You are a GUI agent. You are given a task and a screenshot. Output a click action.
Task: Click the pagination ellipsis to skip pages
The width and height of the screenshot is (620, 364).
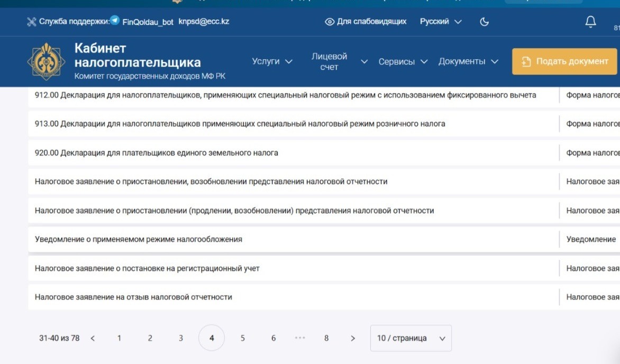pos(300,338)
